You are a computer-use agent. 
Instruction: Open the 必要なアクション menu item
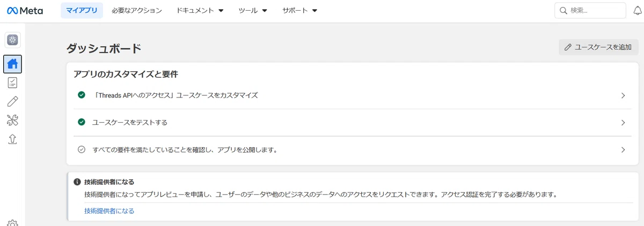pyautogui.click(x=137, y=11)
